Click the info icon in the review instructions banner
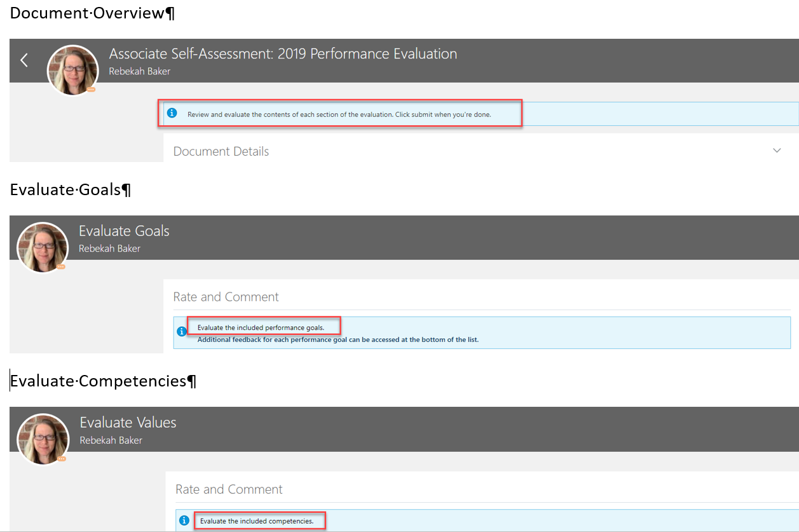This screenshot has width=799, height=532. pos(172,113)
